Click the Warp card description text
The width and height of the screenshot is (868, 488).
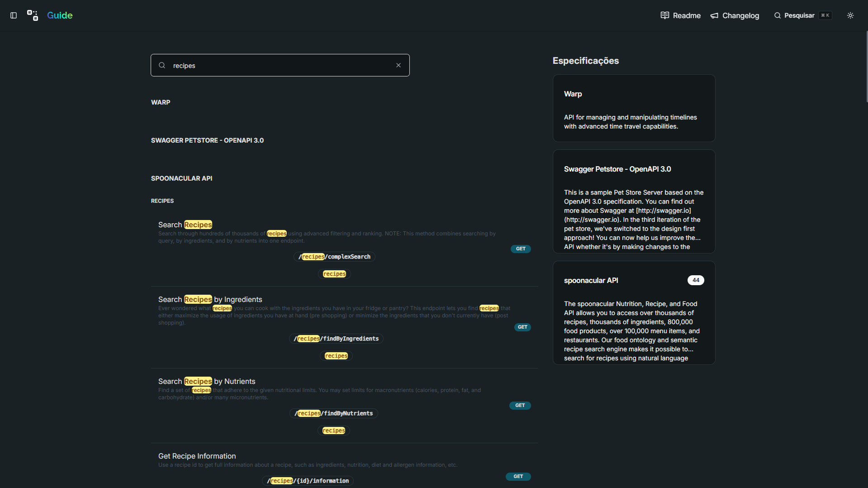(631, 122)
